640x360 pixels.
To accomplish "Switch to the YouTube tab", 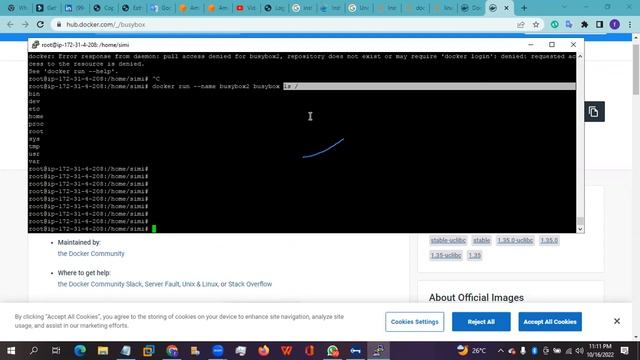I will pyautogui.click(x=245, y=8).
